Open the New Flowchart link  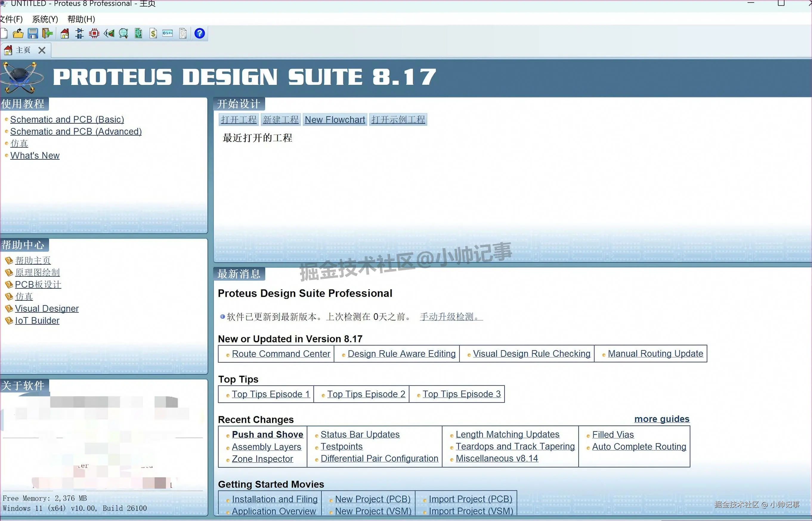coord(334,119)
